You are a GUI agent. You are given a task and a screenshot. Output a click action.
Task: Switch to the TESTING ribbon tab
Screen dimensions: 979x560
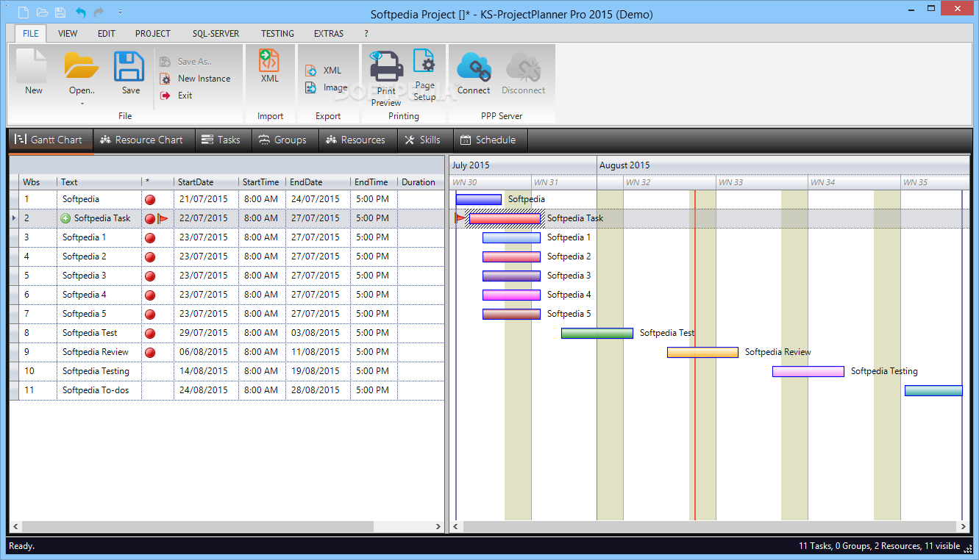tap(277, 34)
